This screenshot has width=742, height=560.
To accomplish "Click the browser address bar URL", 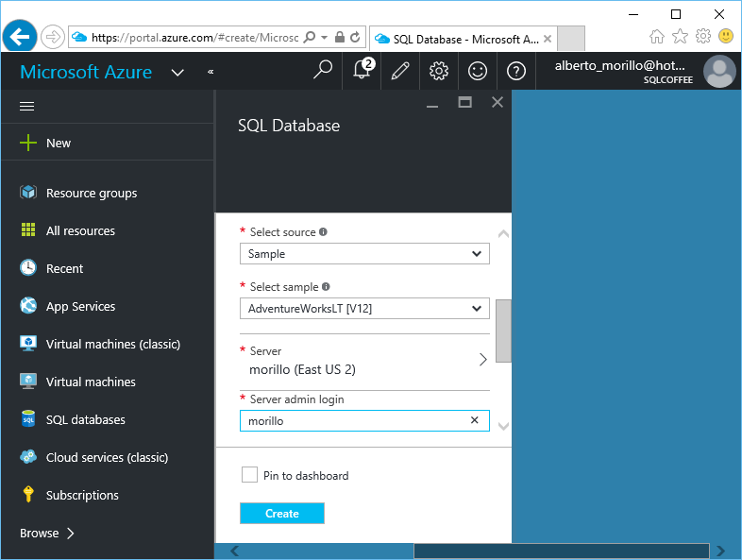I will coord(195,38).
